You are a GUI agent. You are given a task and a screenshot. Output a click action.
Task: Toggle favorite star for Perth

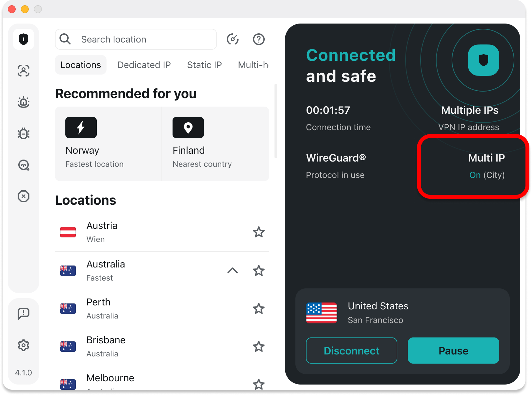tap(258, 308)
